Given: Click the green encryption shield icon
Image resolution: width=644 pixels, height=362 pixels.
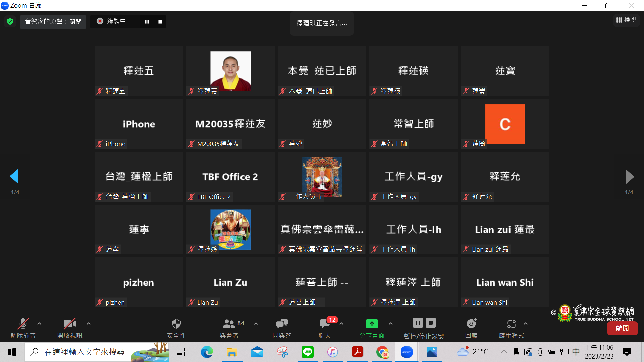Looking at the screenshot, I should pos(10,22).
